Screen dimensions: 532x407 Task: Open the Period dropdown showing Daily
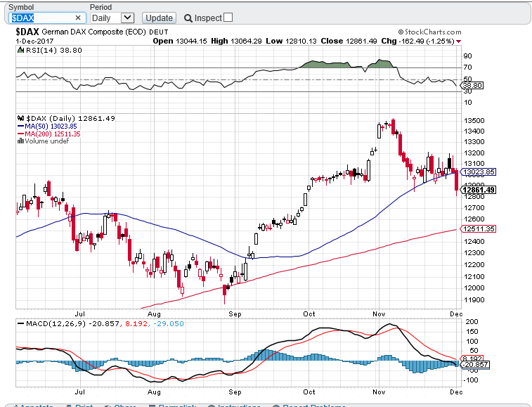[112, 18]
